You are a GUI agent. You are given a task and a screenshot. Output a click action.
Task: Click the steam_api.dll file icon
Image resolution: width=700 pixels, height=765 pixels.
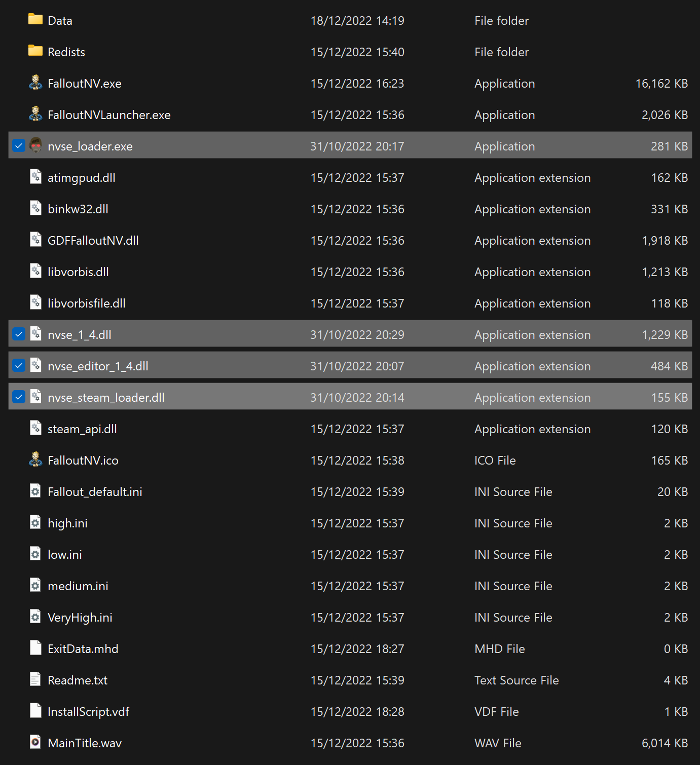(35, 428)
